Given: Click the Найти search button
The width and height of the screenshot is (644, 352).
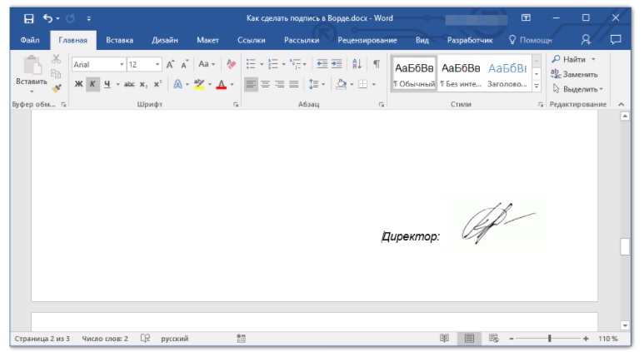Looking at the screenshot, I should 573,60.
